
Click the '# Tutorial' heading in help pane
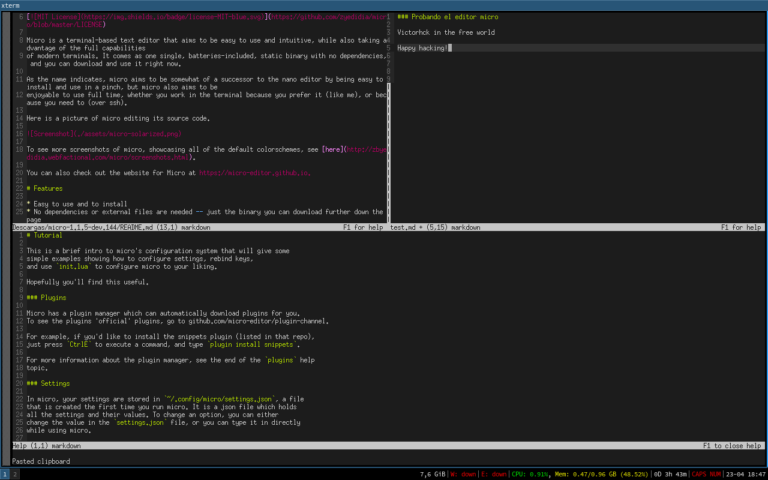coord(45,236)
